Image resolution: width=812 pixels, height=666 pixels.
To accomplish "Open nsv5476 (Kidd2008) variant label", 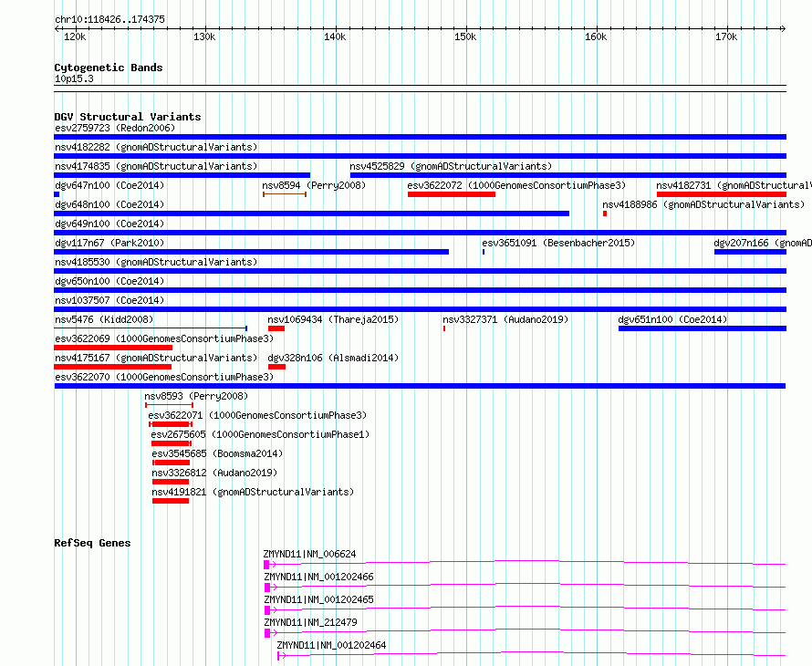I will click(104, 319).
